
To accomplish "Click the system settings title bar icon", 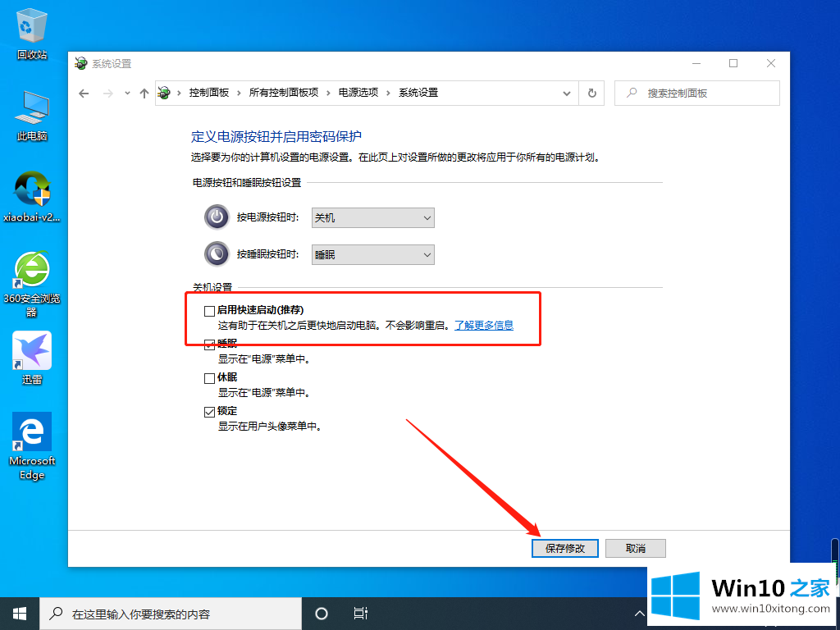I will [81, 63].
